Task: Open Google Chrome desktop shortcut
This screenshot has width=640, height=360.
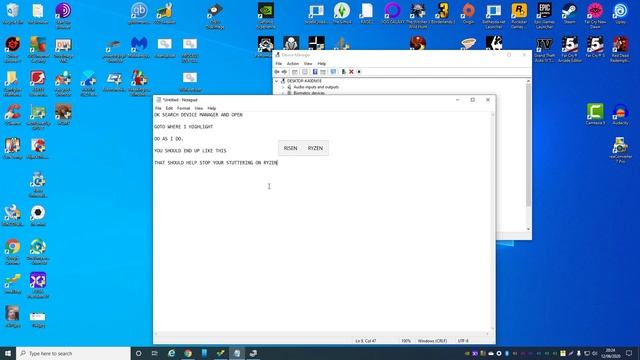Action: coord(13,251)
